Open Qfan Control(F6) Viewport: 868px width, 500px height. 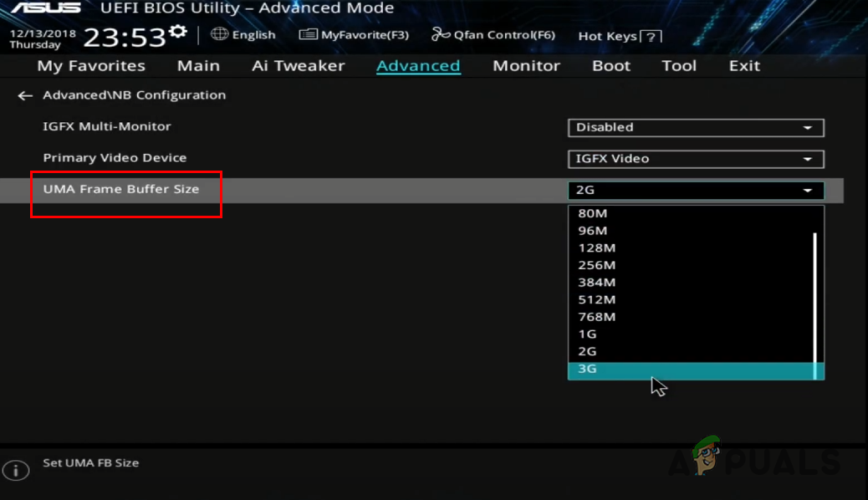pyautogui.click(x=493, y=34)
